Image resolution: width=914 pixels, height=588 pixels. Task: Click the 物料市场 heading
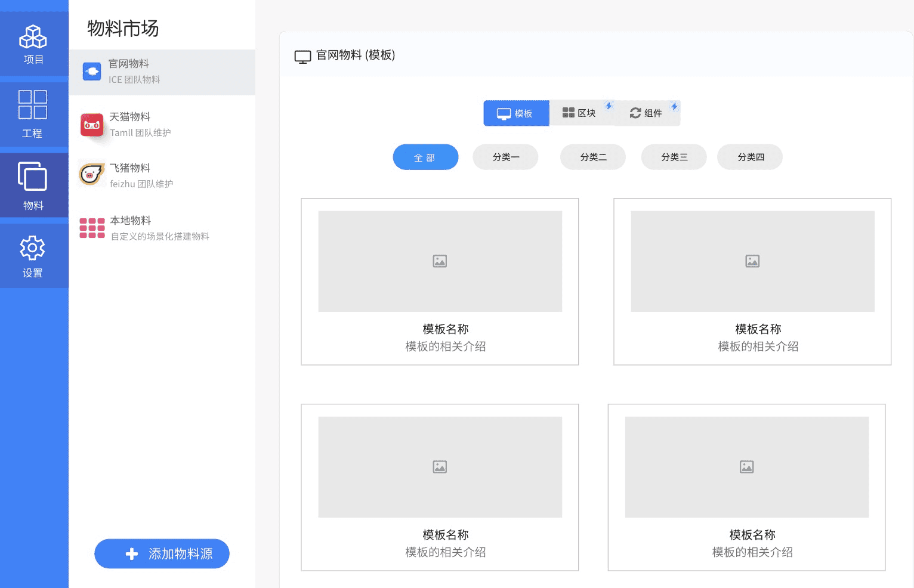point(123,29)
